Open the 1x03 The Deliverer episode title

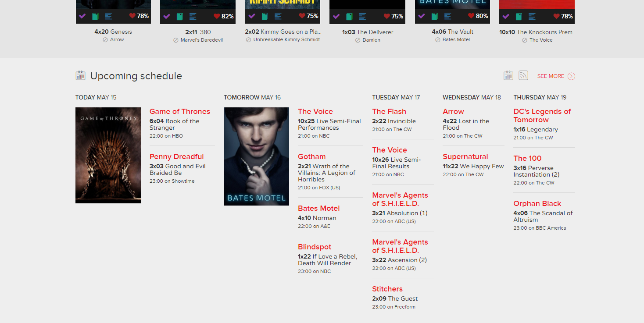368,32
